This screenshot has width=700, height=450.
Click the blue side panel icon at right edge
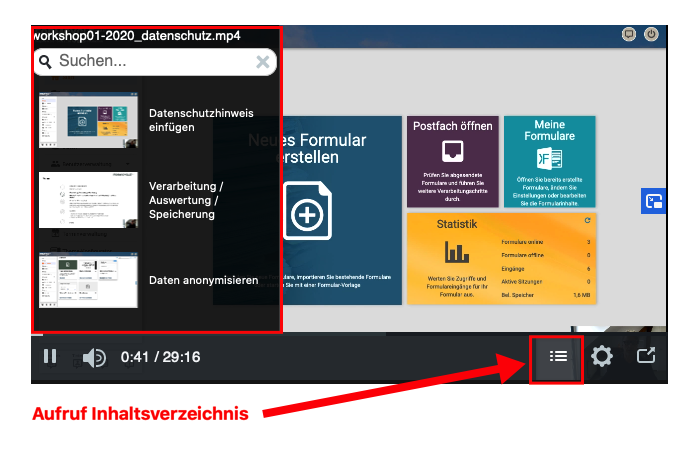click(654, 202)
